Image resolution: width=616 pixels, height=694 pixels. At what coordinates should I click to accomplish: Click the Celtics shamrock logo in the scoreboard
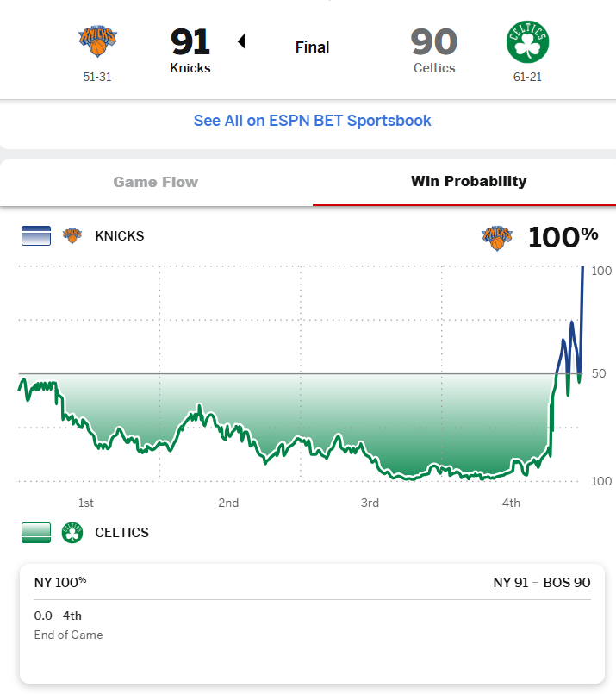[527, 41]
